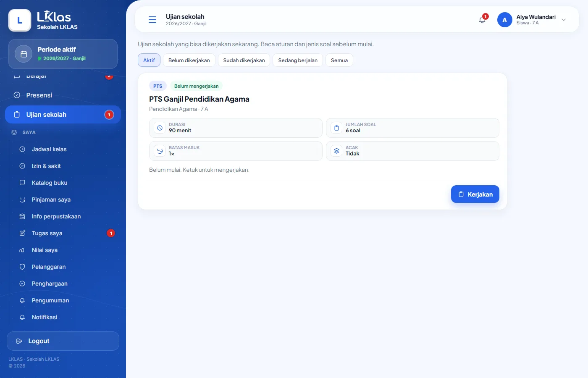
Task: Click the Pelanggaran shield icon
Action: click(x=22, y=267)
